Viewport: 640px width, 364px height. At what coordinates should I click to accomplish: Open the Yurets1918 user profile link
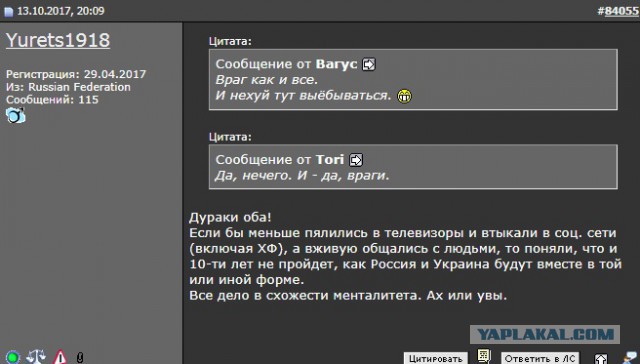58,40
